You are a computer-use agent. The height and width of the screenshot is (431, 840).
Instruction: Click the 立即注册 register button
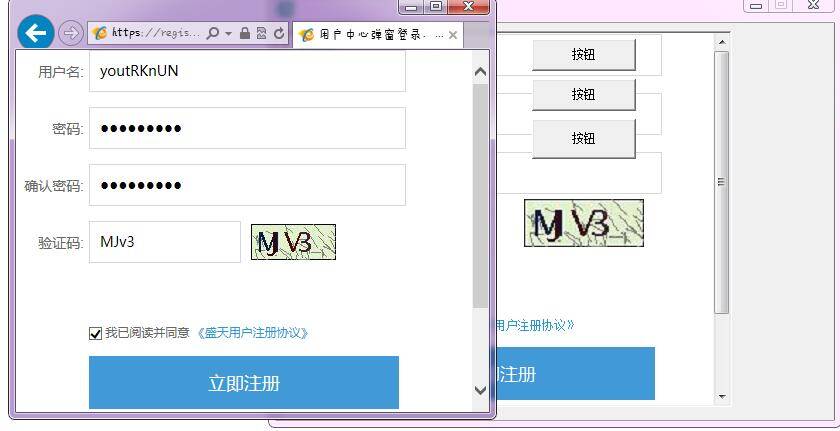point(244,382)
